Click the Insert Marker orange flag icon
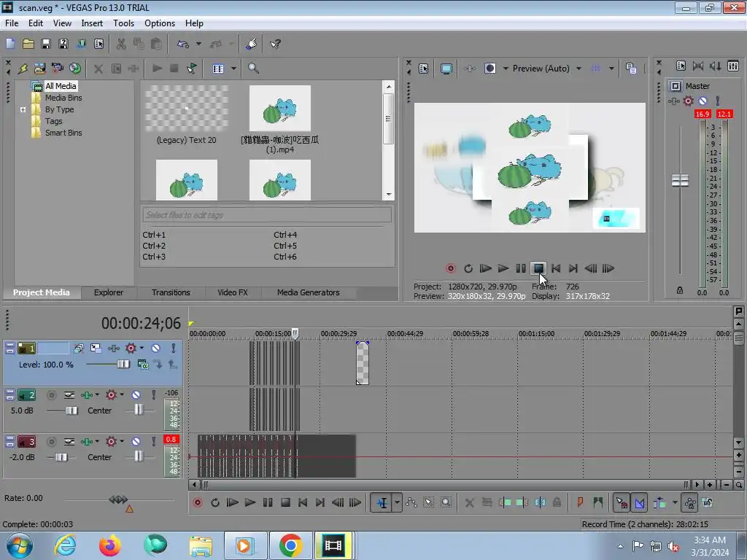The height and width of the screenshot is (560, 747). (x=580, y=502)
